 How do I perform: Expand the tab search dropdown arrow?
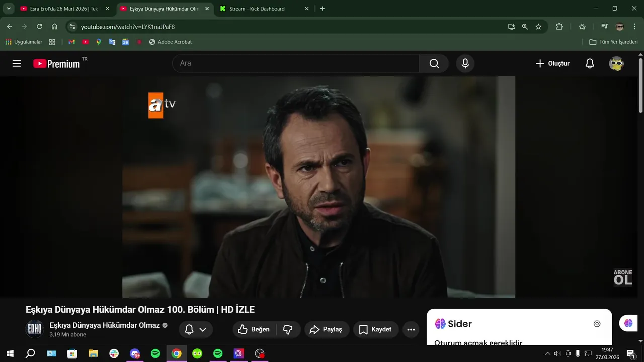point(9,9)
